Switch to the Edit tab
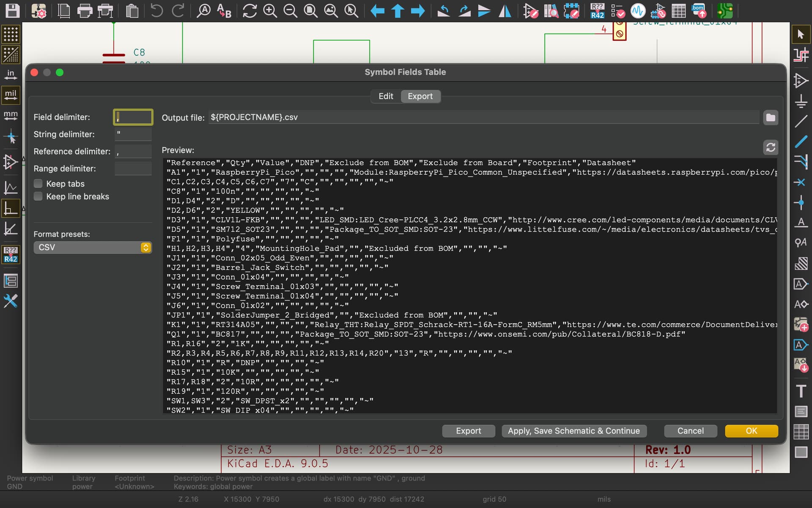The height and width of the screenshot is (508, 812). coord(386,97)
